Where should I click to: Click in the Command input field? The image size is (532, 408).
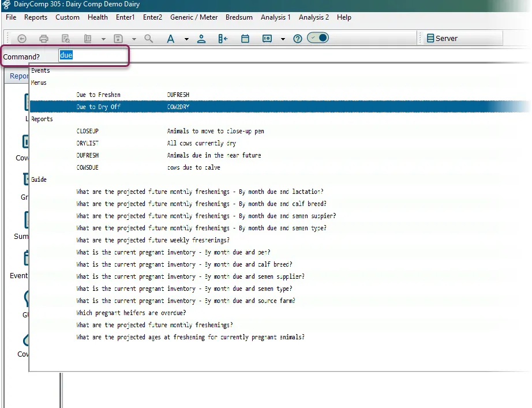pos(93,55)
